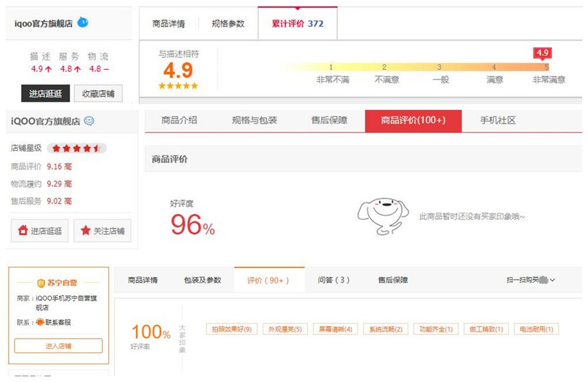Click the red store star rating under 店铺星级

pyautogui.click(x=76, y=149)
